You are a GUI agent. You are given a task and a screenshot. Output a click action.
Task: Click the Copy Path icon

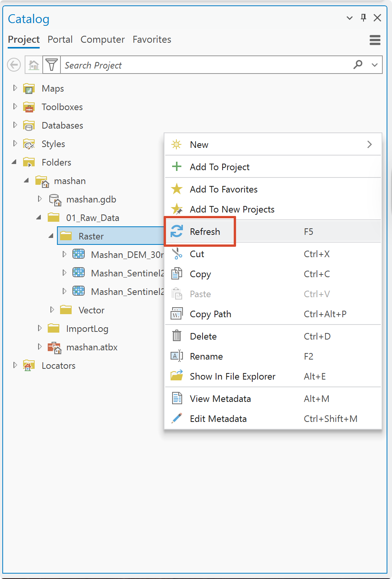point(177,314)
